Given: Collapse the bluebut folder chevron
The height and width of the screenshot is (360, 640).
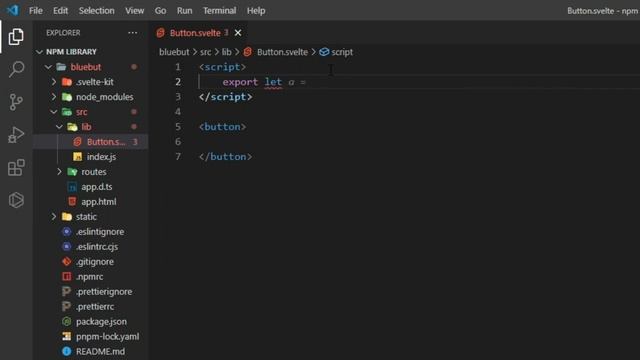Looking at the screenshot, I should 48,67.
